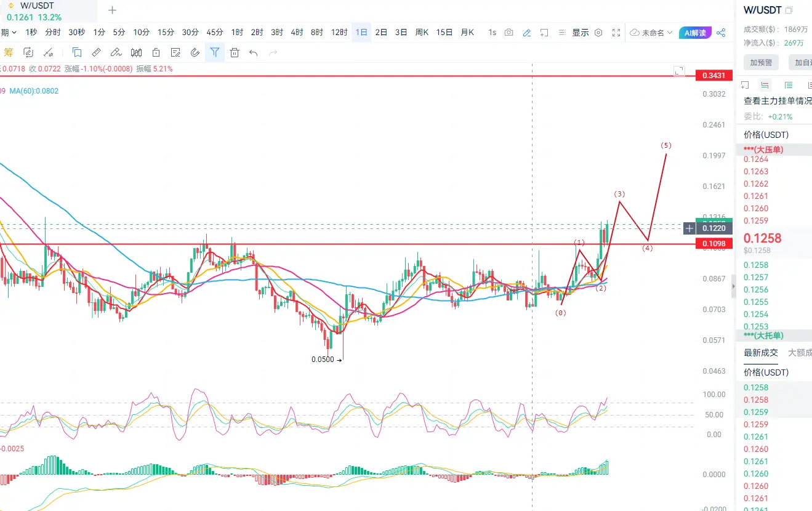Select the trend line drawing tool
The image size is (812, 511).
pos(49,52)
